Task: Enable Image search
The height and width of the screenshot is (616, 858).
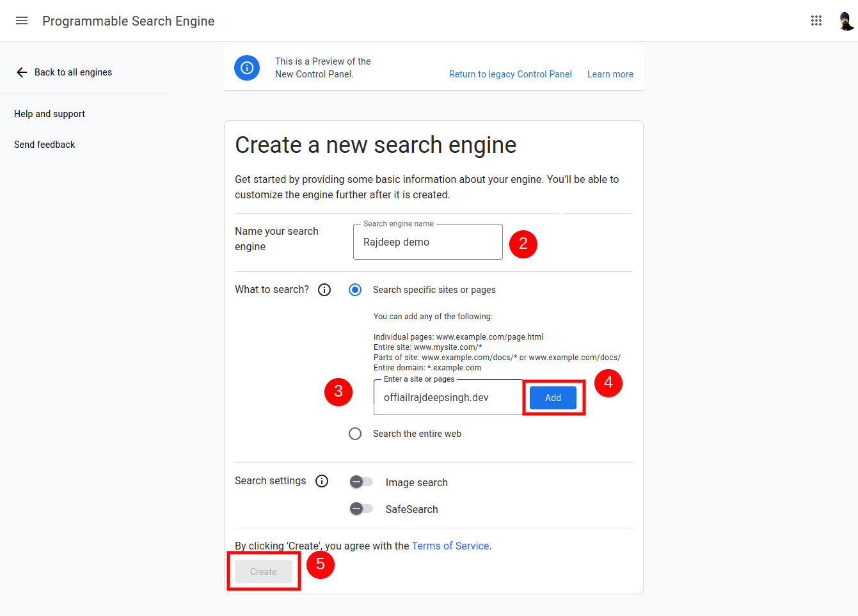Action: click(361, 482)
